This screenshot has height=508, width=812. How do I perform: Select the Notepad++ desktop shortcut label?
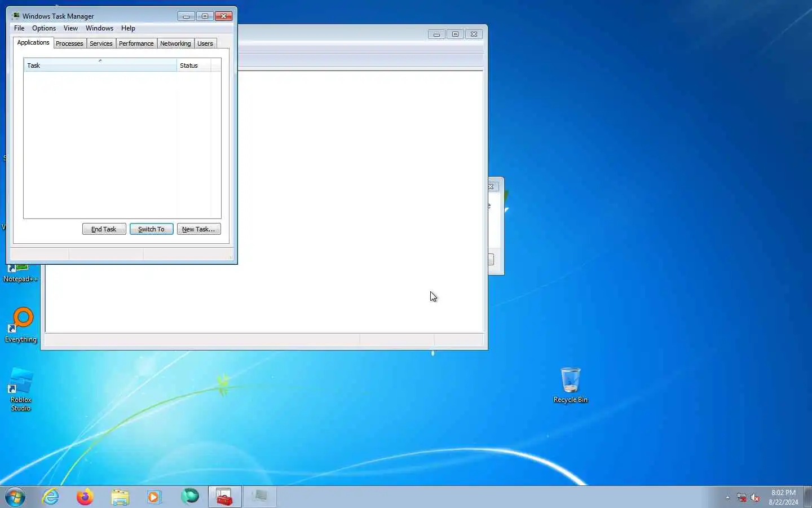coord(21,279)
